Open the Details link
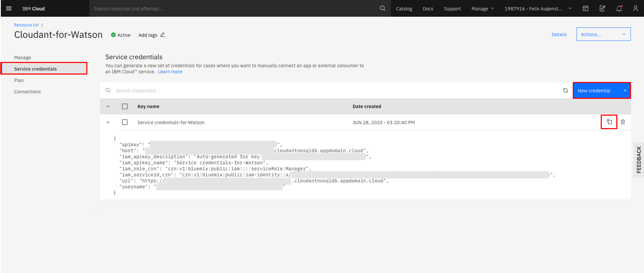Screen dimensions: 644x273 tap(559, 34)
